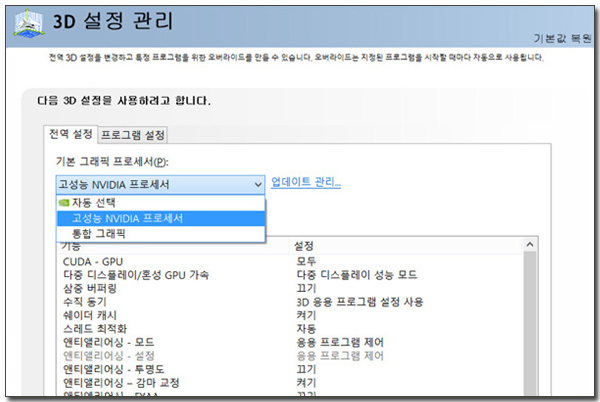
Task: Switch to the 전역 설정 tab
Action: [71, 134]
